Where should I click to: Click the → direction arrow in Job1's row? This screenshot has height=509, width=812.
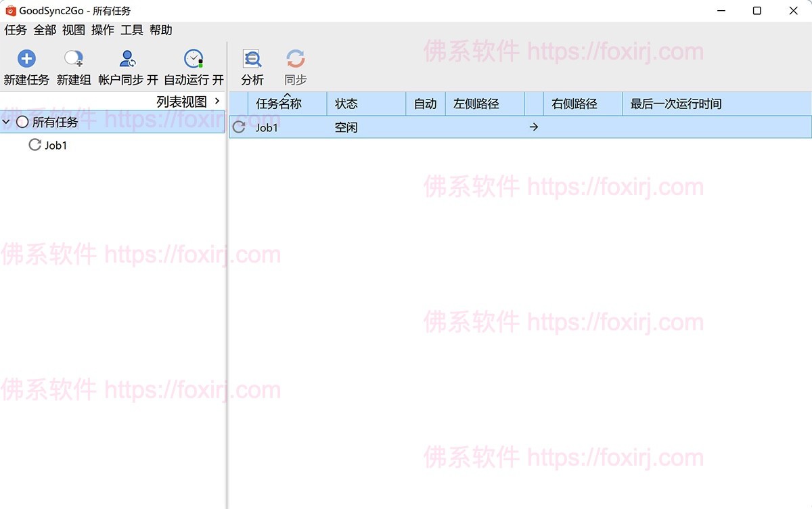[x=534, y=127]
